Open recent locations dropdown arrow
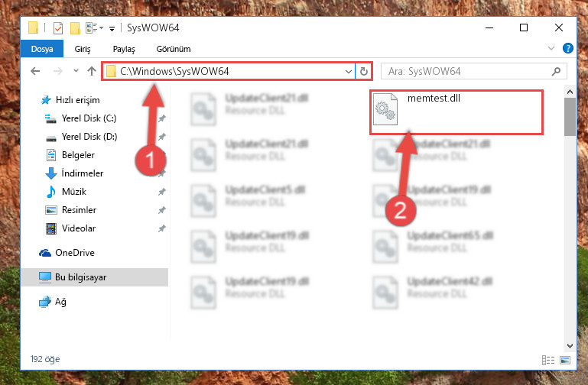 pyautogui.click(x=76, y=71)
